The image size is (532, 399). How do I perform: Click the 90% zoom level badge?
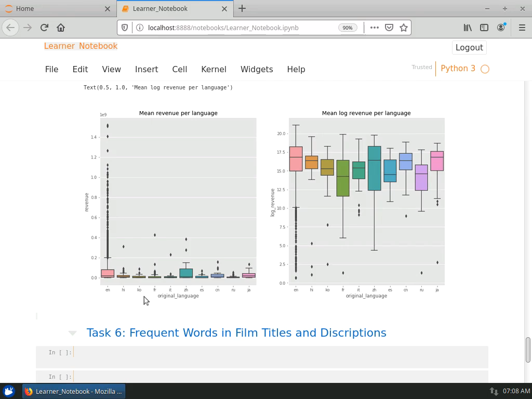tap(348, 28)
